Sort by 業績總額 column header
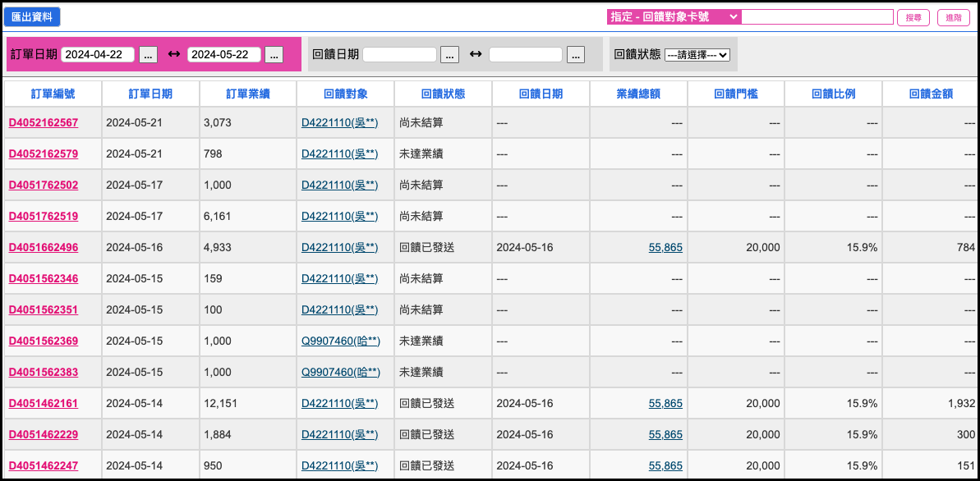The width and height of the screenshot is (980, 481). (638, 94)
